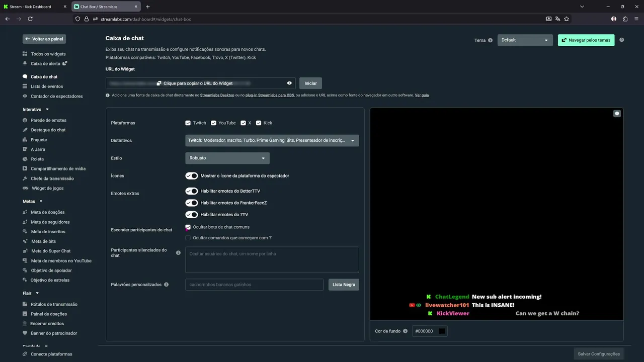Click the Iniciar button

point(310,83)
